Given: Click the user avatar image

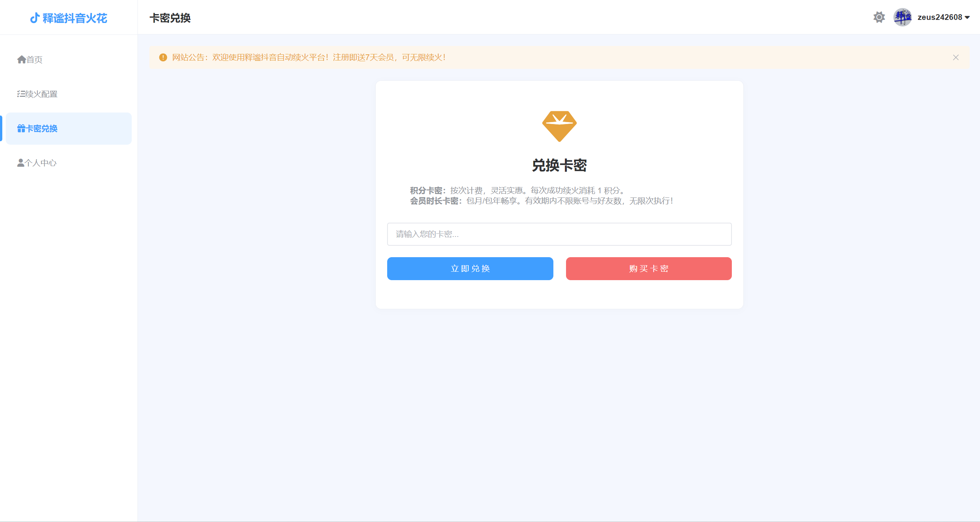Looking at the screenshot, I should pos(902,17).
